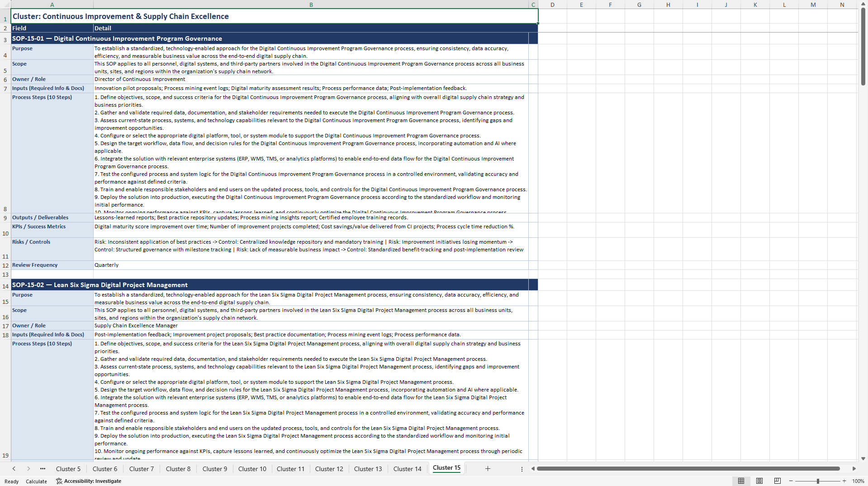Image resolution: width=868 pixels, height=486 pixels.
Task: Open Cluster 11 sheet tab
Action: coord(291,469)
